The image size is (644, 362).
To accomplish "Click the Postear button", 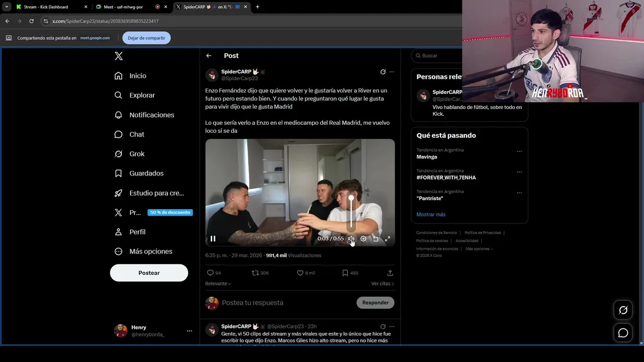I will (149, 273).
